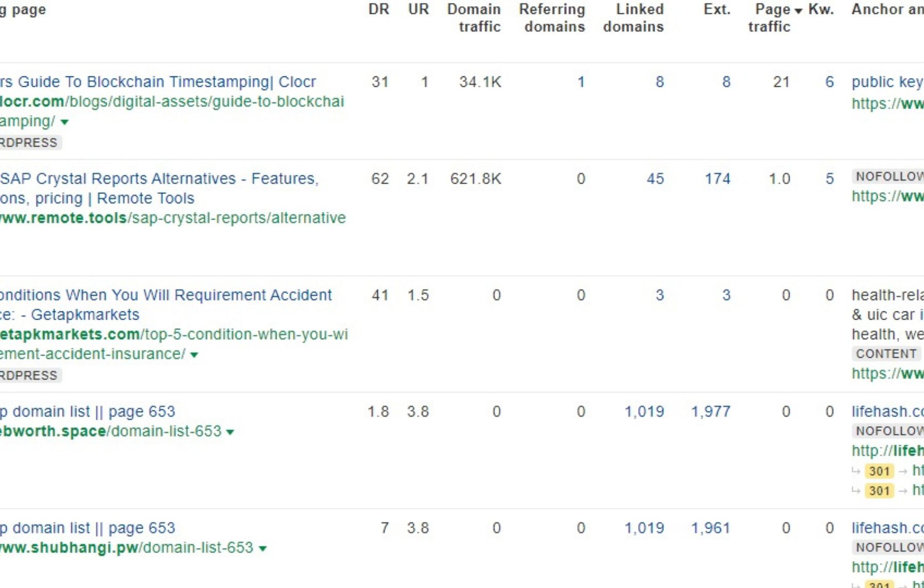Click domain traffic 34.1K value
This screenshot has height=588, width=924.
click(480, 82)
